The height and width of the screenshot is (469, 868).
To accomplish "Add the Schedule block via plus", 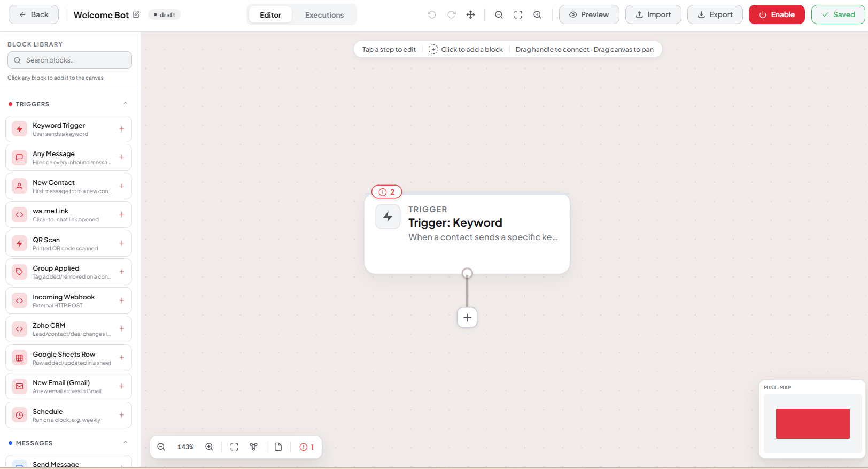I will pyautogui.click(x=122, y=415).
